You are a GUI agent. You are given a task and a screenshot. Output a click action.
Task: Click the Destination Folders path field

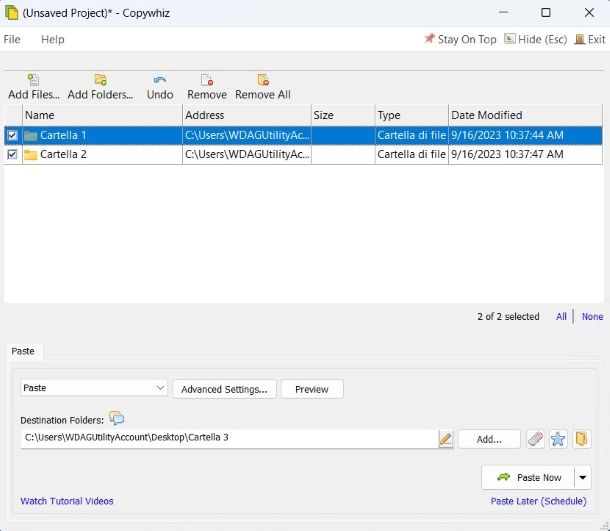pos(230,438)
